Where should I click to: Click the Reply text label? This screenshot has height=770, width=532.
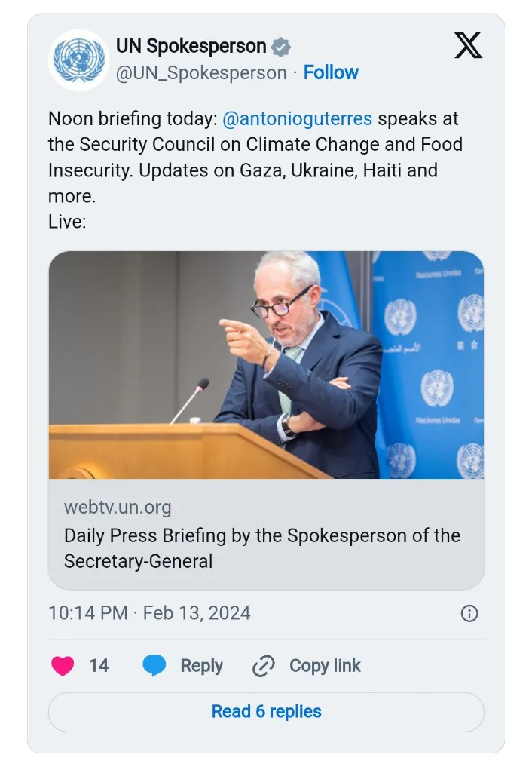(201, 666)
